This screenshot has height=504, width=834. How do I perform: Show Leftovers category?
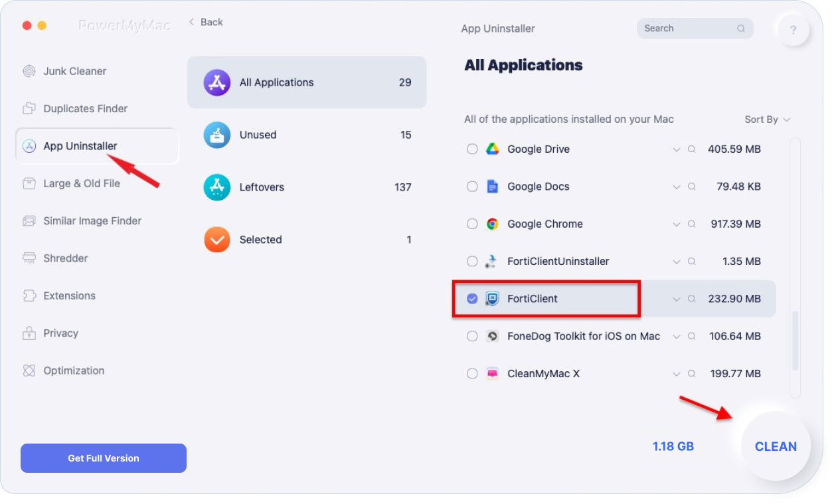click(x=307, y=187)
